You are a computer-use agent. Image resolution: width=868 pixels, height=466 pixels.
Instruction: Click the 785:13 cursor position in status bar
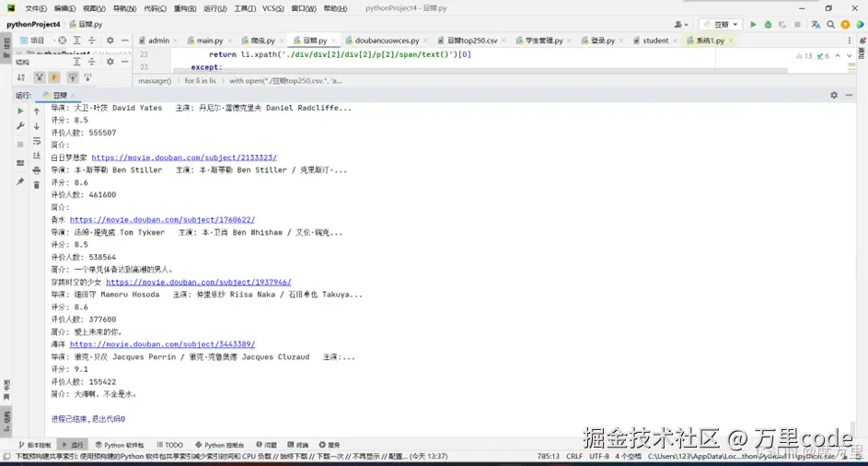pos(548,456)
